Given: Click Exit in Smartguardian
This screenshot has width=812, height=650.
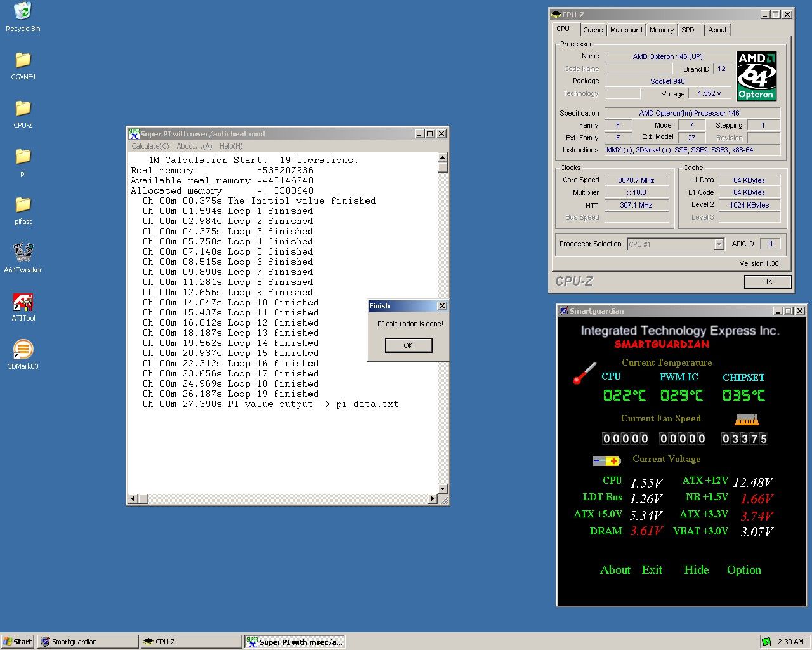Looking at the screenshot, I should point(652,570).
